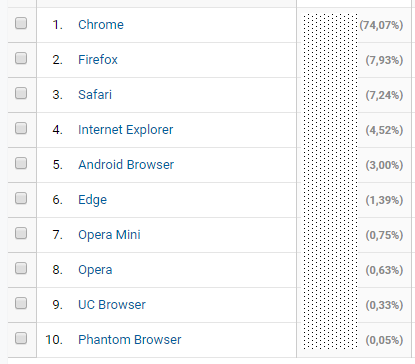Toggle the Phantom Browser row checkbox
This screenshot has width=415, height=364.
[x=21, y=338]
